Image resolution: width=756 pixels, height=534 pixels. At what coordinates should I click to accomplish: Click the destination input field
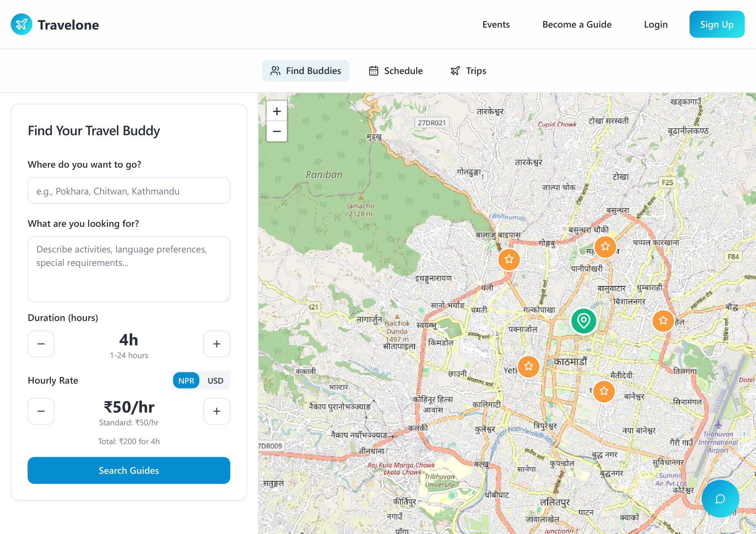(129, 191)
